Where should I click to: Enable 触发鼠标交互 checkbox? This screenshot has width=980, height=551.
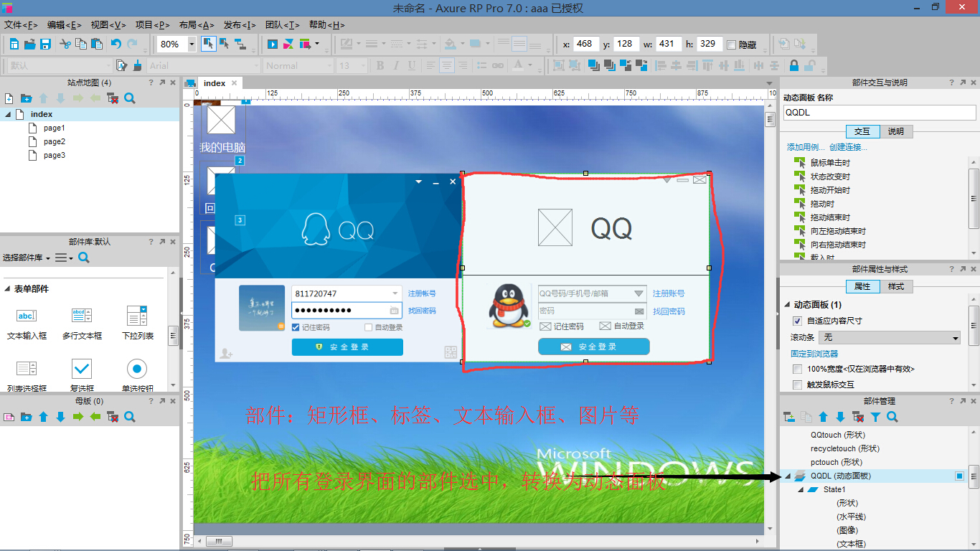[797, 385]
